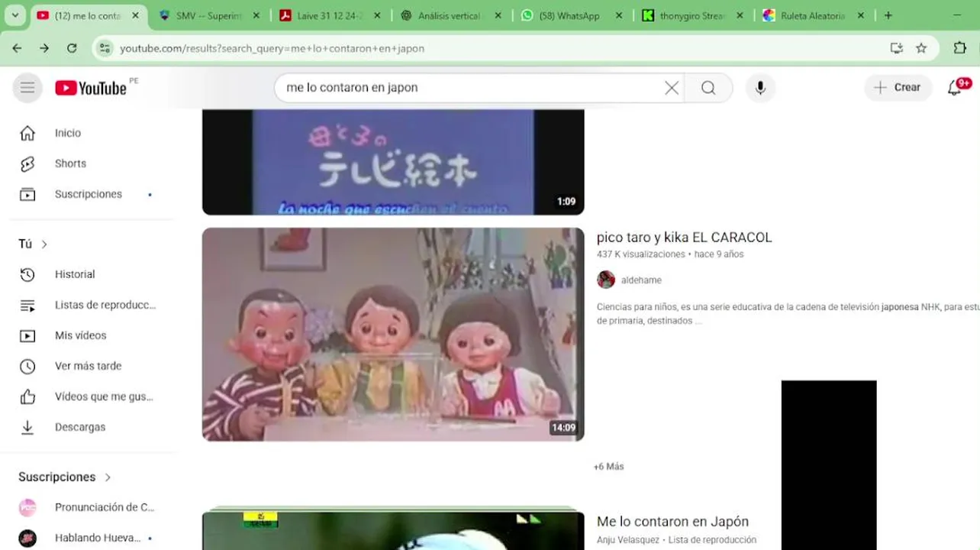This screenshot has height=550, width=980.
Task: Open Me lo contaron en Japón playlist title
Action: [x=672, y=522]
